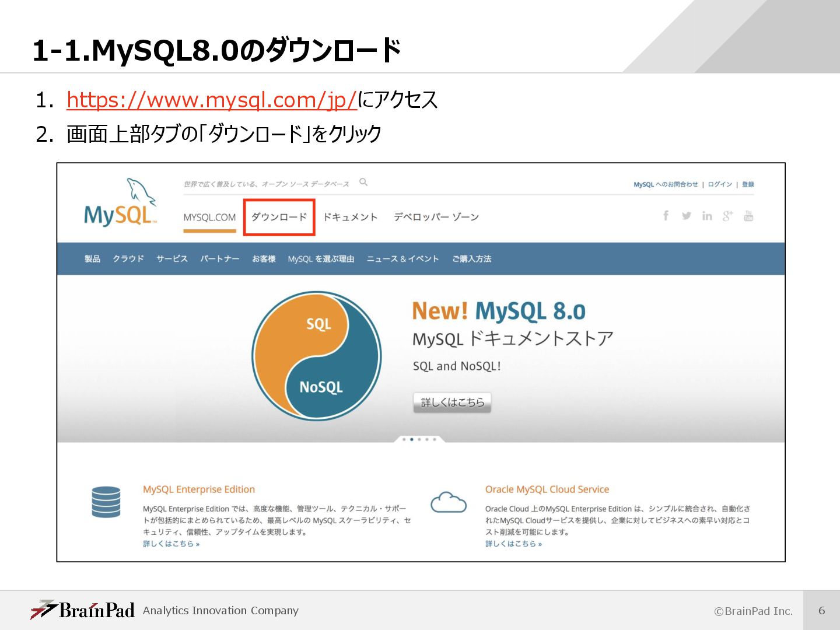Open the ご購入方法 menu item
This screenshot has height=630, width=840.
pos(472,259)
